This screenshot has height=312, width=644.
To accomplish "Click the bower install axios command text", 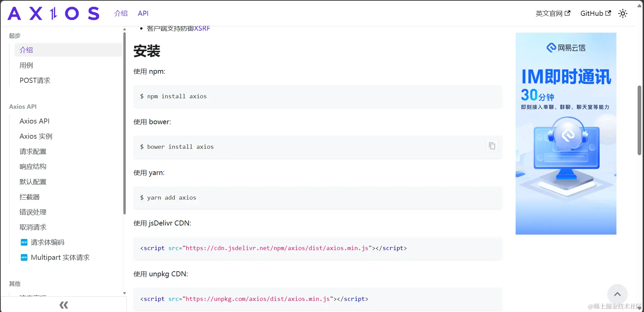I will coord(177,147).
